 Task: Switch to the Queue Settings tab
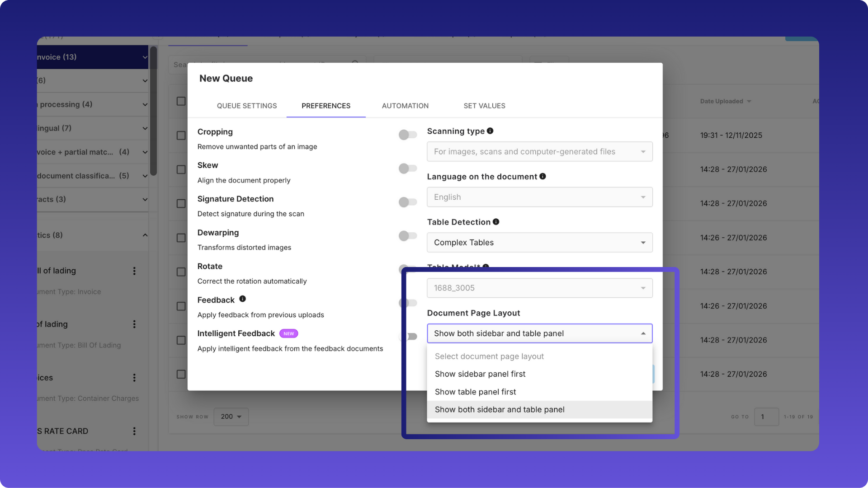(x=247, y=106)
